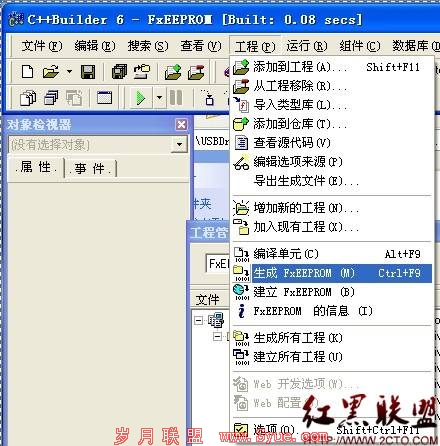The height and width of the screenshot is (446, 440).
Task: Expand the Run button dropdown arrow
Action: pyautogui.click(x=159, y=98)
